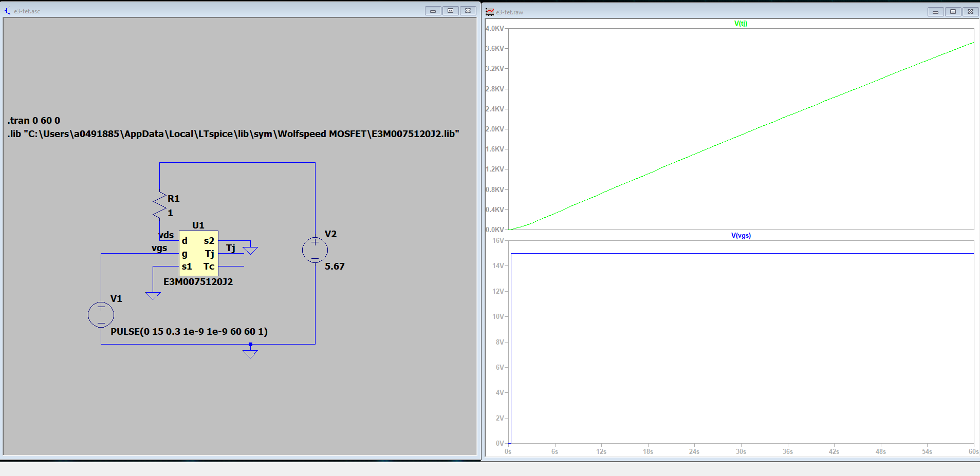Screen dimensions: 980x476
Task: Click the ground symbol next to Tj label
Action: [x=250, y=250]
